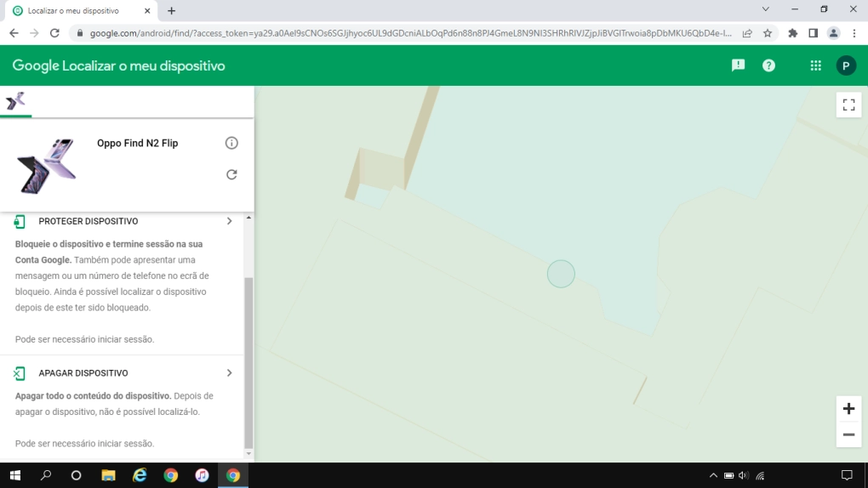Toggle fullscreen map view
868x488 pixels.
tap(848, 105)
